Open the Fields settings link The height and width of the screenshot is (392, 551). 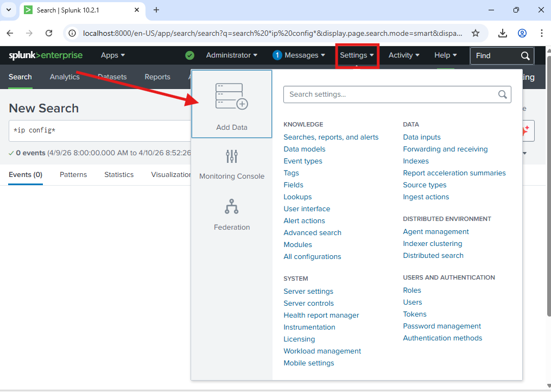(294, 185)
